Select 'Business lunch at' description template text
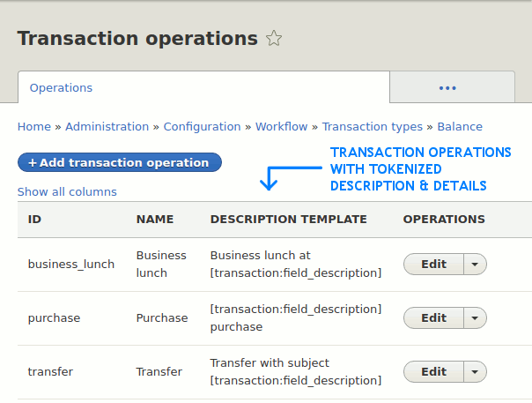This screenshot has height=403, width=532. click(x=260, y=255)
